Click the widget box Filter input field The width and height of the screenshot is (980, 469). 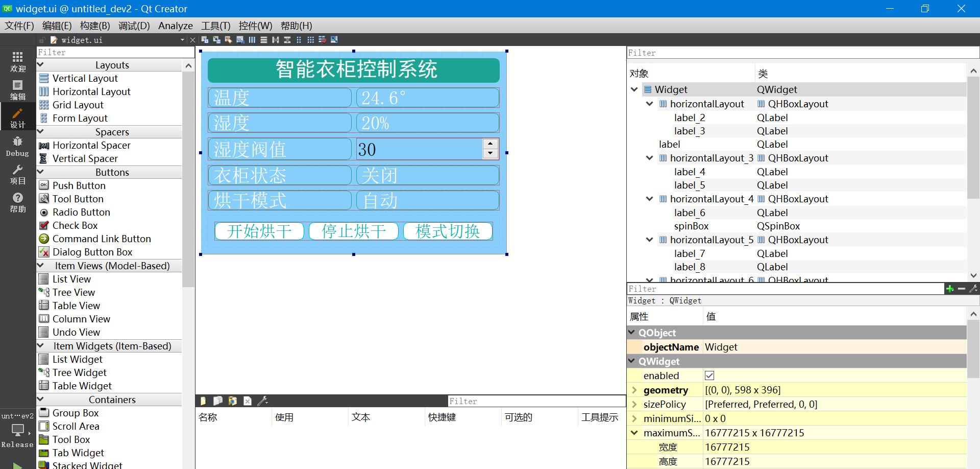(113, 52)
